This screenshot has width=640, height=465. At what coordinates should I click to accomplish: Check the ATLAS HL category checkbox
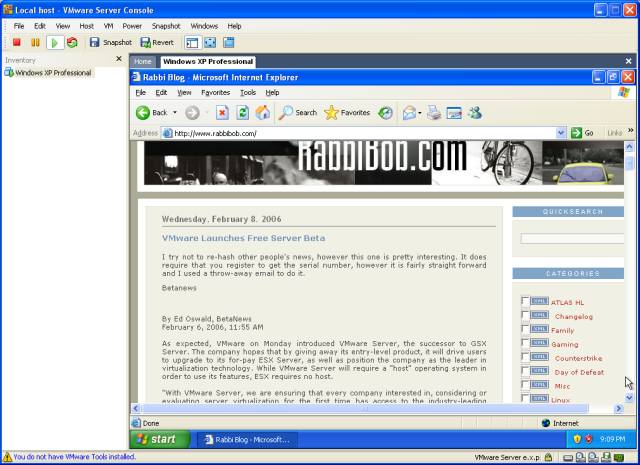tap(526, 301)
